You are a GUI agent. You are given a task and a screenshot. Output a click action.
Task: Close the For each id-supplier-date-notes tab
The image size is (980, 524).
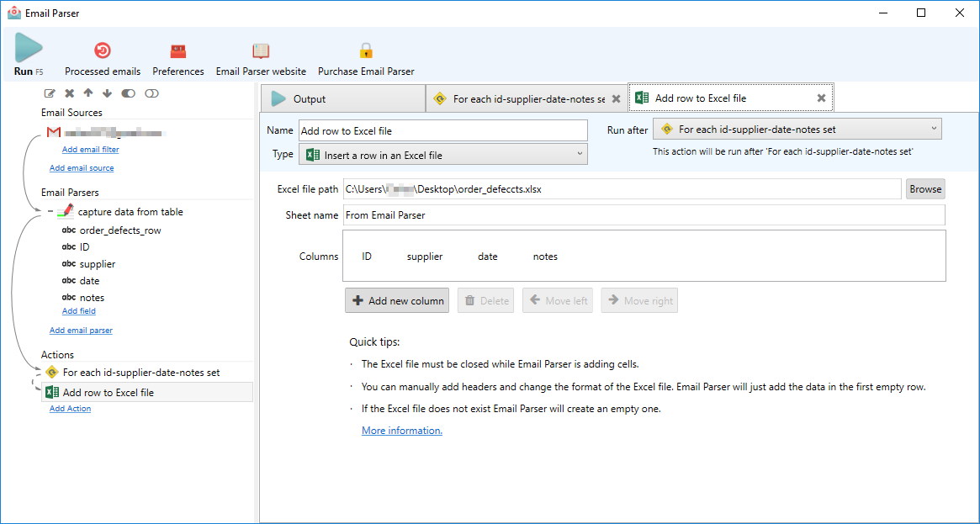coord(616,99)
